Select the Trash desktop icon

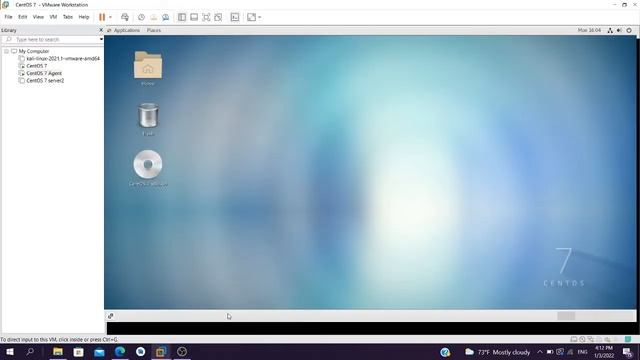point(148,119)
